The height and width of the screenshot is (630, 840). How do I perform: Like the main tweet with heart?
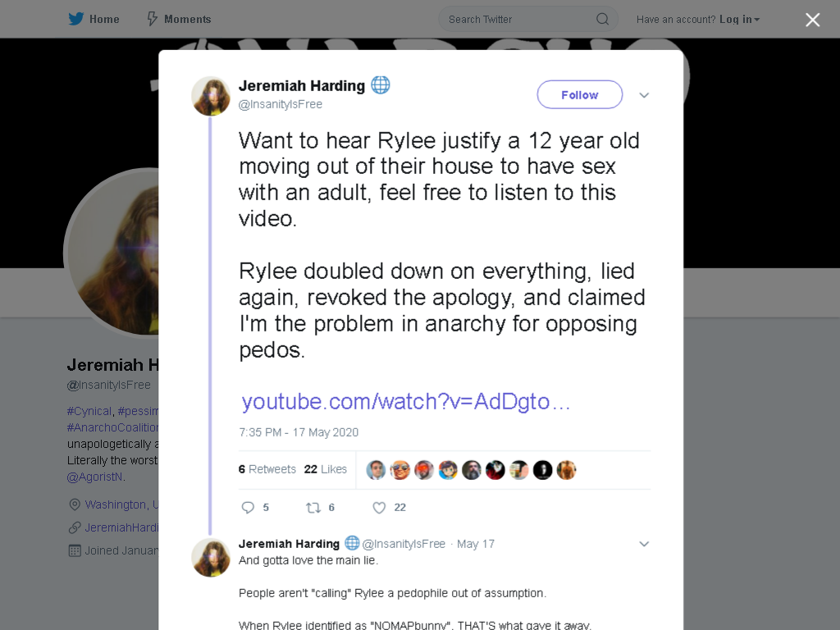379,507
